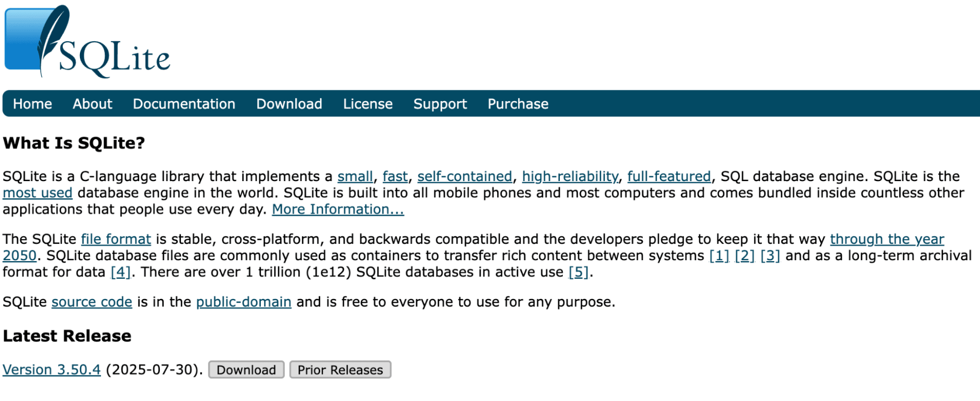This screenshot has height=401, width=980.
Task: Click the Download button under Latest Release
Action: pyautogui.click(x=246, y=370)
